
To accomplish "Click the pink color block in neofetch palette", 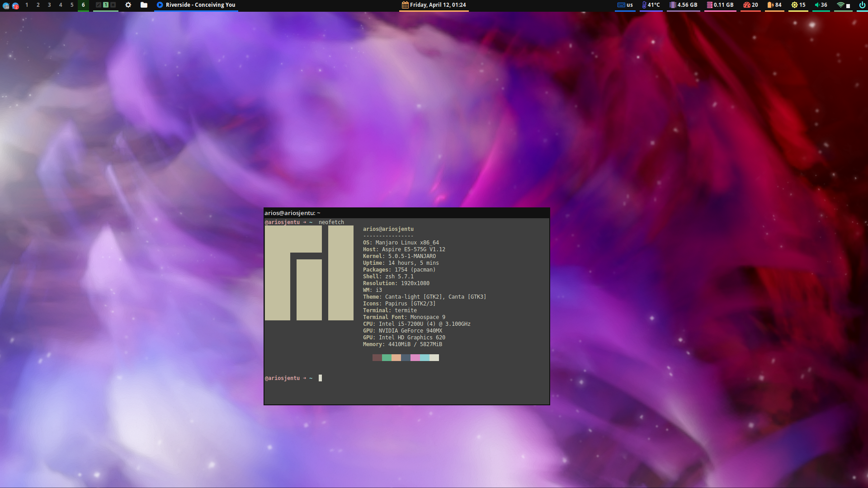I will (x=415, y=357).
